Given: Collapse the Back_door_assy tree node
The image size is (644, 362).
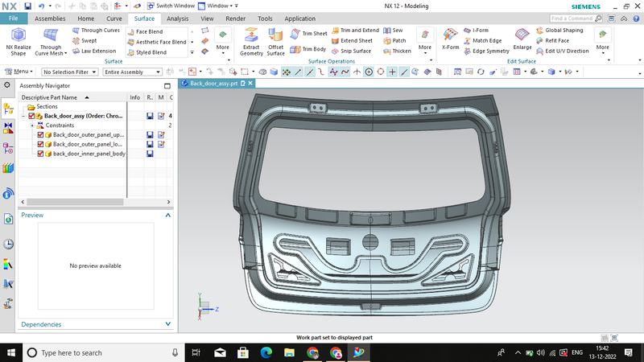Looking at the screenshot, I should pos(23,116).
